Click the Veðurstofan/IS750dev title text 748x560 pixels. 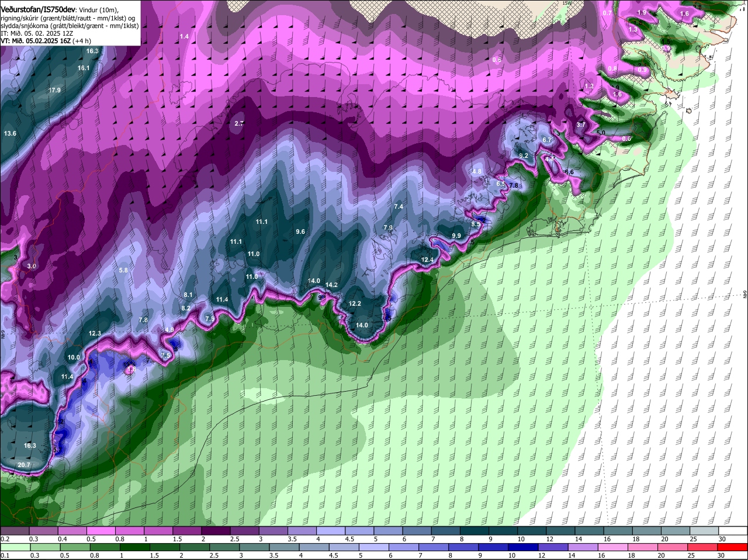point(38,10)
